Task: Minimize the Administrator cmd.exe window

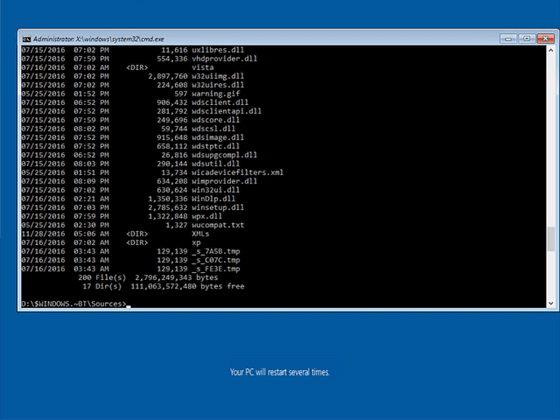Action: click(508, 39)
